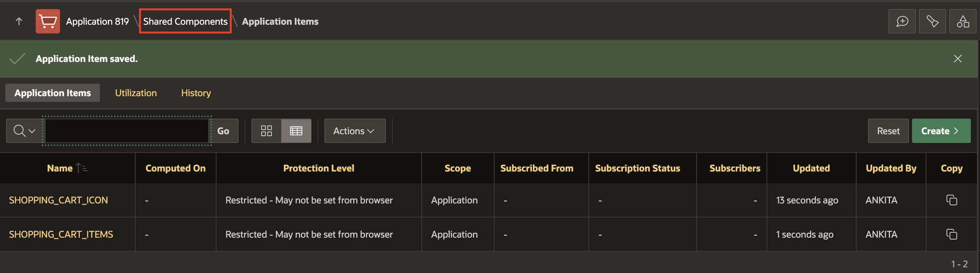980x273 pixels.
Task: Switch to the Utilization tab
Action: 136,93
